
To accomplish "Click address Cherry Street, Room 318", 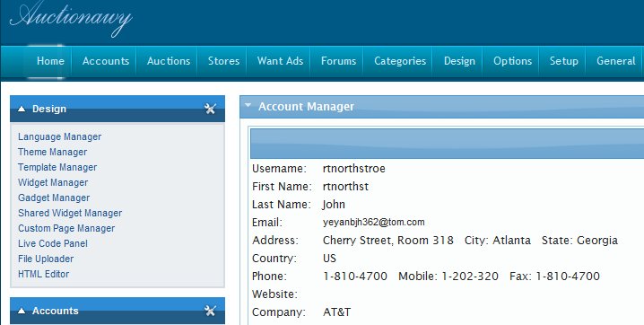I will pyautogui.click(x=388, y=241).
